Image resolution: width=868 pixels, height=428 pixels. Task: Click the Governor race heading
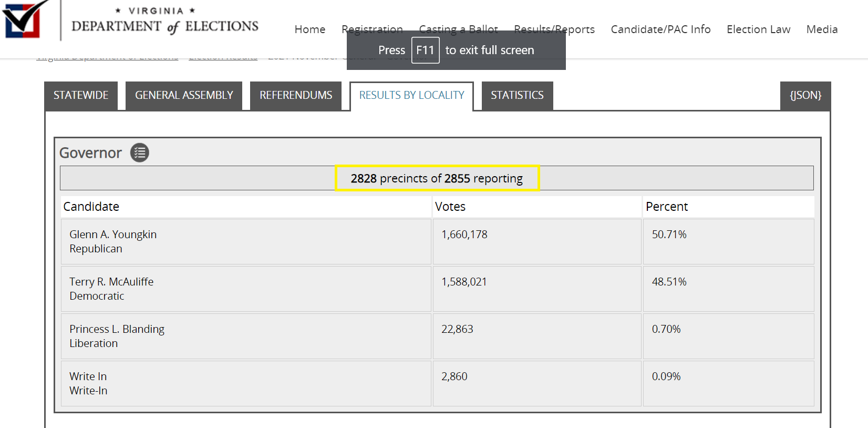click(90, 153)
